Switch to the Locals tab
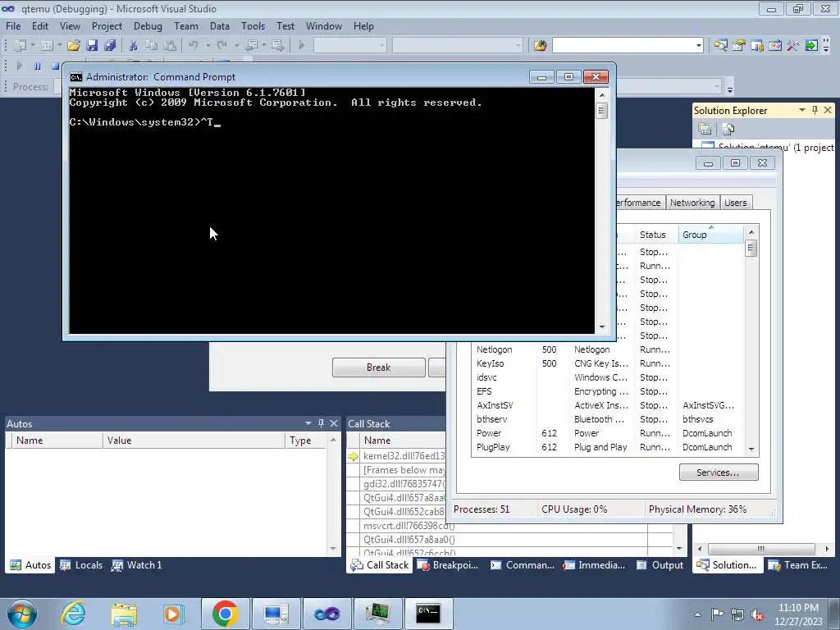 pos(82,565)
